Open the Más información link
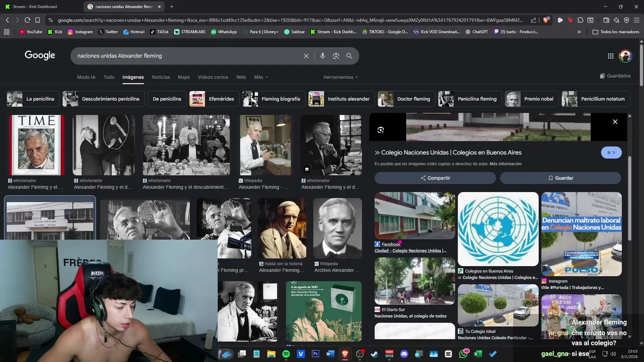The image size is (644, 362). point(505,164)
